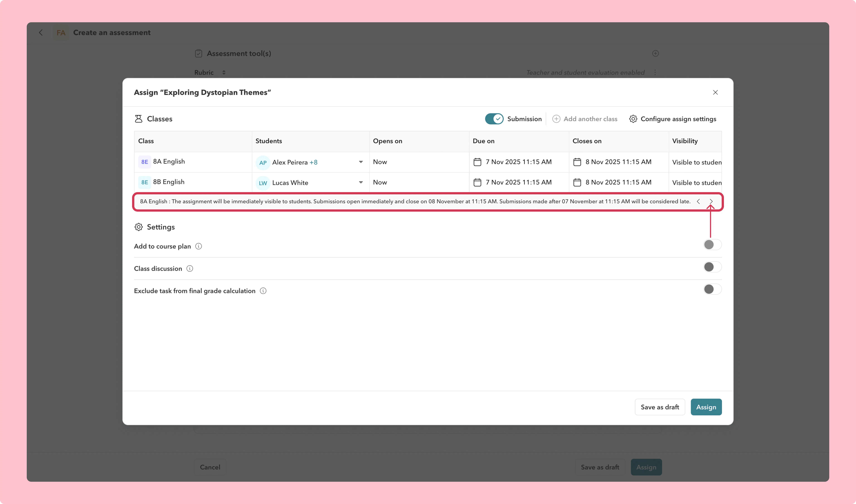Screen dimensions: 856x504
Task: Show info for Exclude task from final grade
Action: (x=263, y=291)
